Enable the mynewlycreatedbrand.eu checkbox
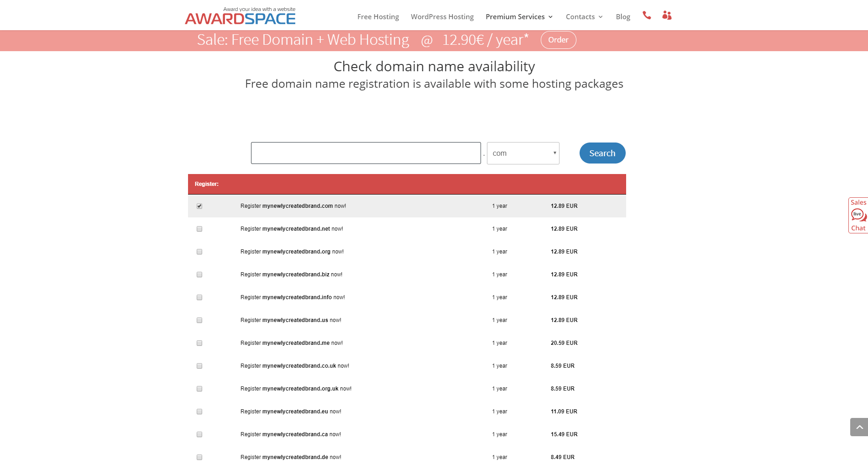This screenshot has height=470, width=868. tap(199, 412)
